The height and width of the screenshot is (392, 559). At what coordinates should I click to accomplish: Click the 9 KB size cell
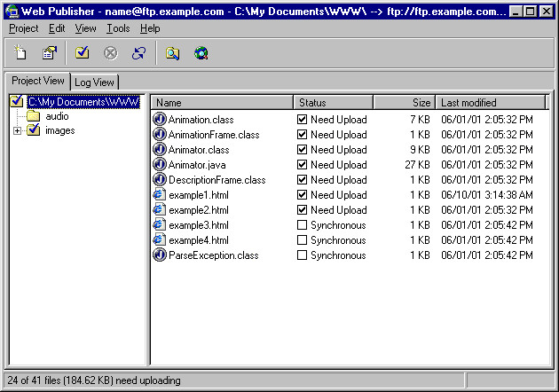[420, 150]
